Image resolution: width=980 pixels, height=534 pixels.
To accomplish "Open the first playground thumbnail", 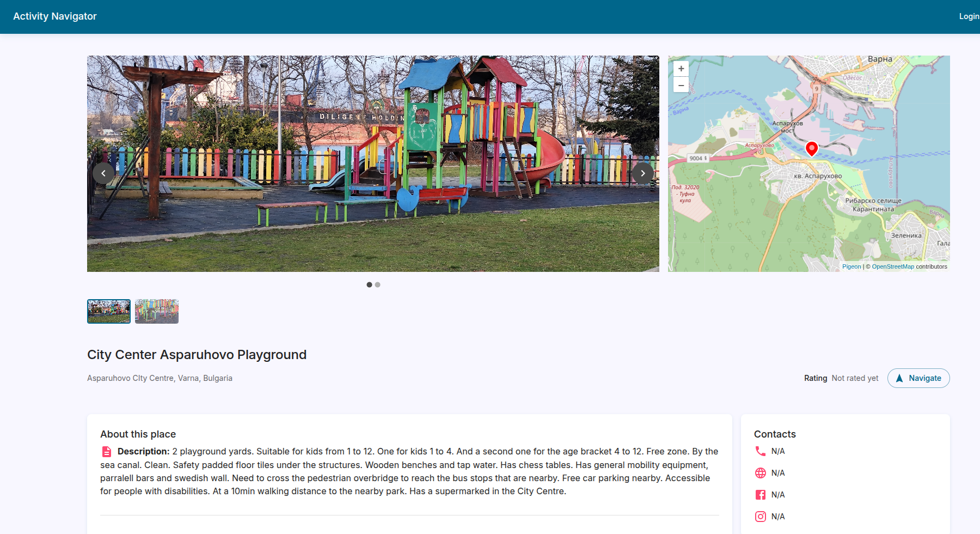I will point(109,311).
